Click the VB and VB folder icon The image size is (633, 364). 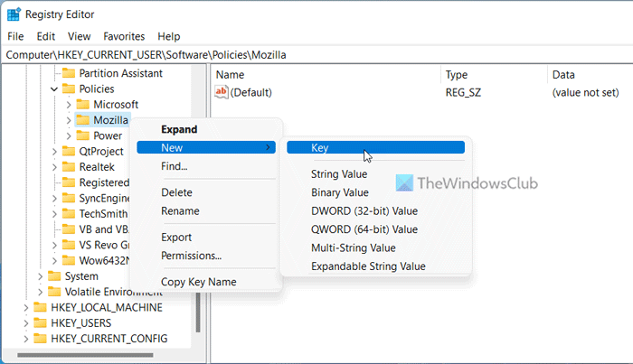69,229
